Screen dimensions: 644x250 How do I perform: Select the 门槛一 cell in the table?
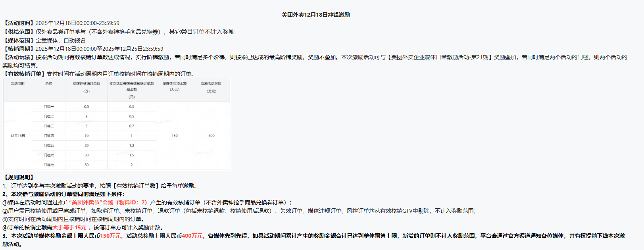tap(49, 107)
